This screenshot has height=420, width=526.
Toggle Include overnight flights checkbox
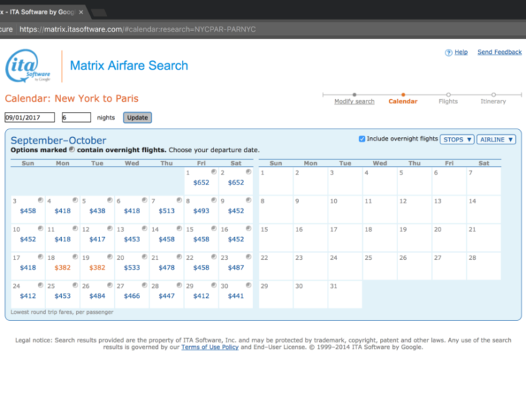(362, 139)
